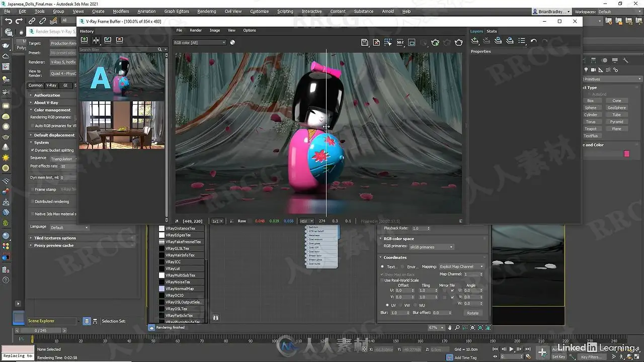Open the RGB primaries dropdown
The height and width of the screenshot is (362, 644).
coord(431,247)
